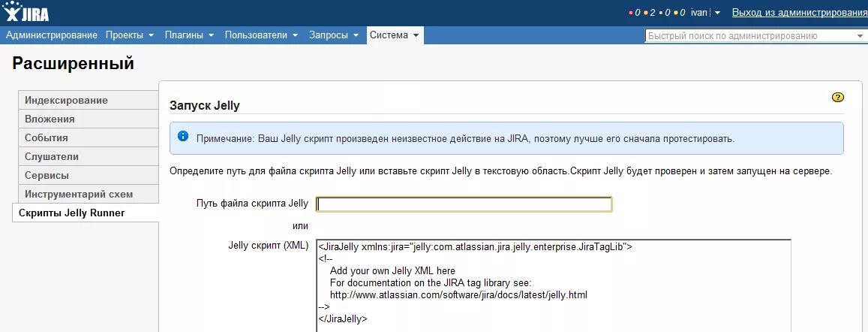Click the first issue counter showing 0
Image resolution: width=868 pixels, height=332 pixels.
[x=635, y=12]
